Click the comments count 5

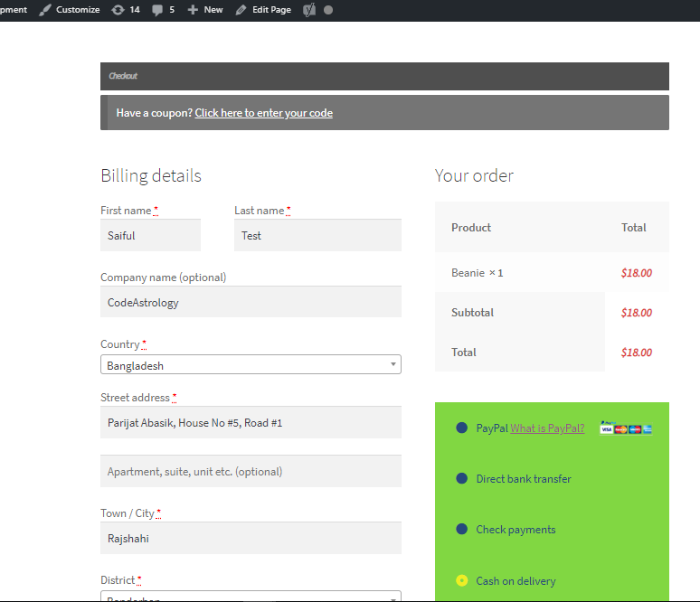(172, 10)
